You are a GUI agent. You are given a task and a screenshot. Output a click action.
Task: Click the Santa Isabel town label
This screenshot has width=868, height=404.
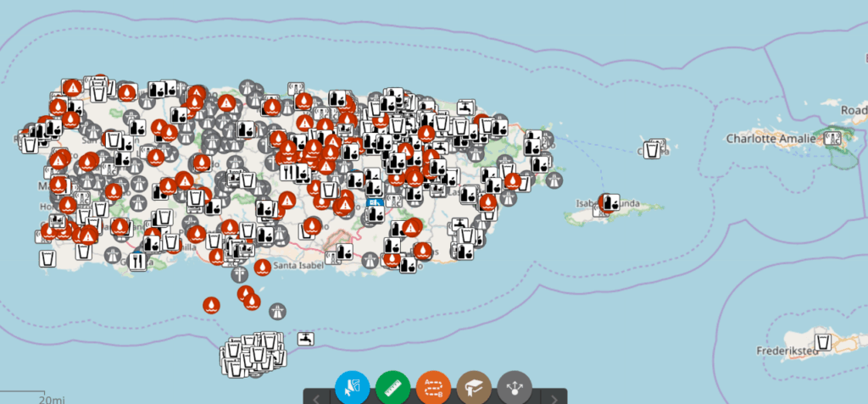[x=301, y=265]
